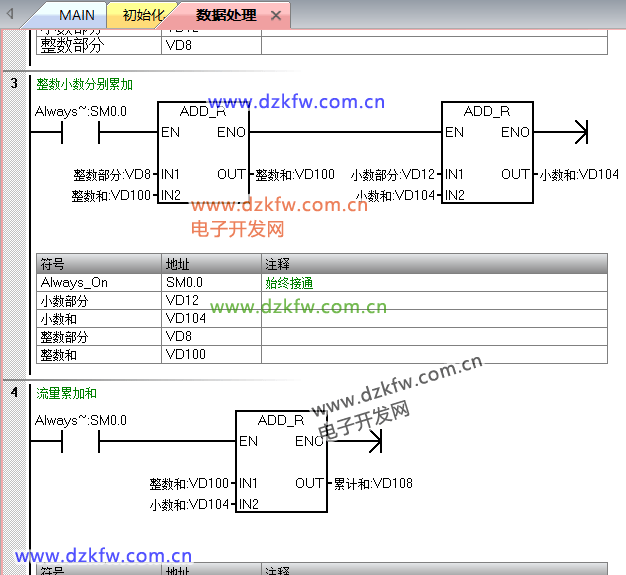The width and height of the screenshot is (626, 575).
Task: Click the 符号 column header in network 3
Action: coord(98,264)
